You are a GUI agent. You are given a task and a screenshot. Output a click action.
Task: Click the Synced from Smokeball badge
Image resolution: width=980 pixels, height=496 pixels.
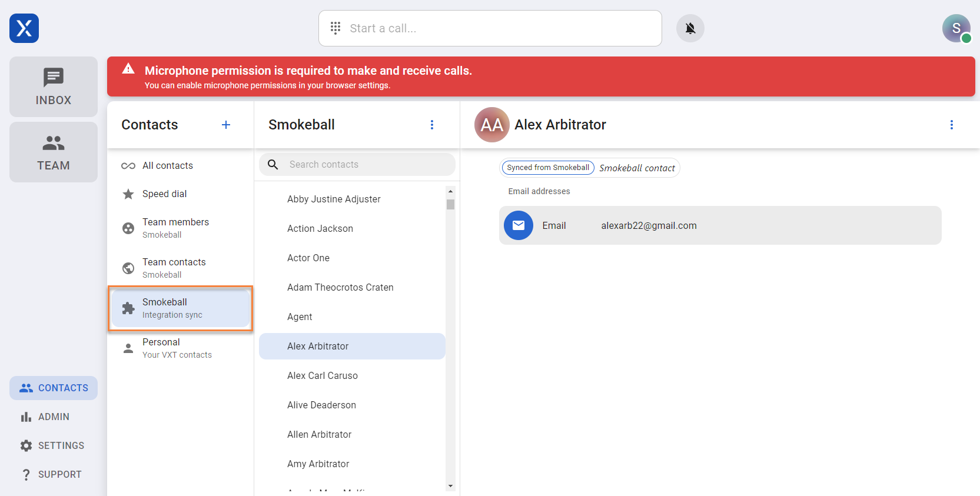tap(548, 168)
